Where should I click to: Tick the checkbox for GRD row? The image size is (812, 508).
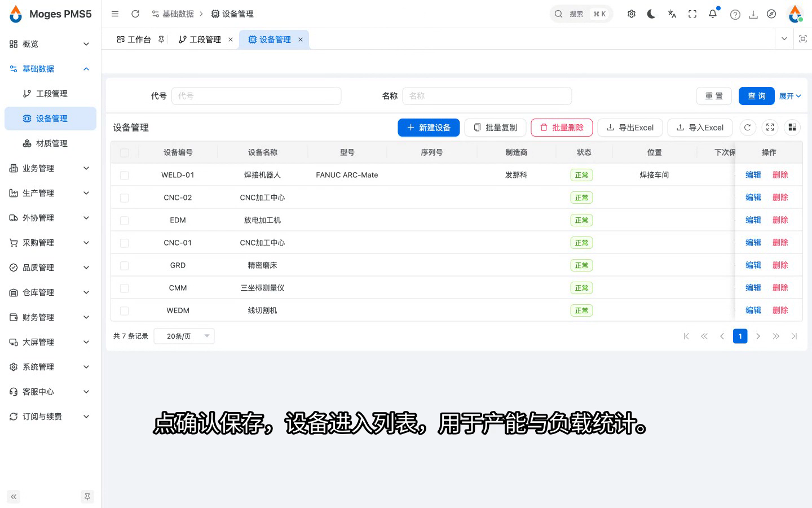(x=125, y=265)
